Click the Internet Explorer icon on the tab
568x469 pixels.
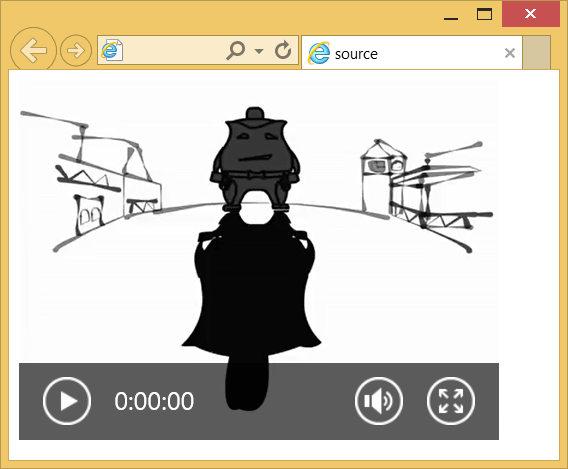(x=319, y=53)
